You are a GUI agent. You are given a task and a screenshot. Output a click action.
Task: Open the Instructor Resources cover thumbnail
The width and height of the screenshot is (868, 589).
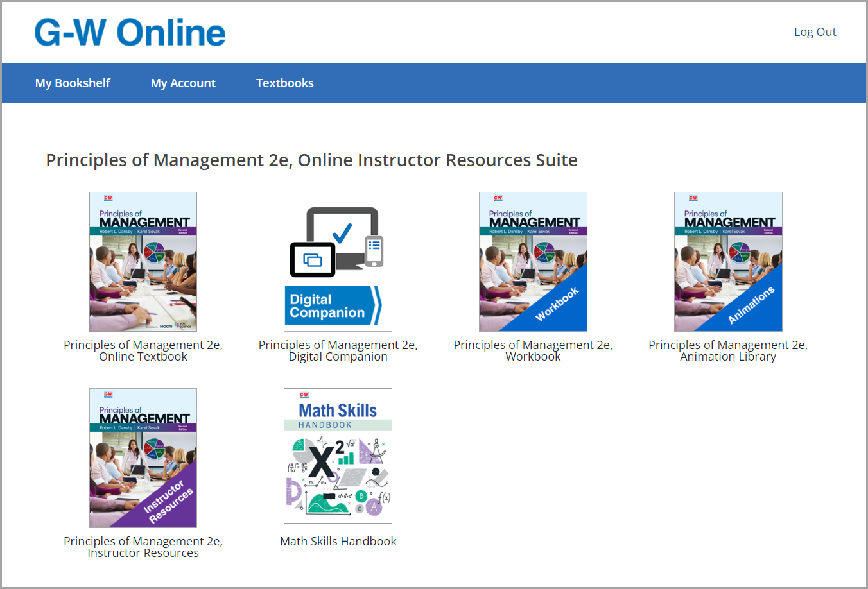[143, 458]
